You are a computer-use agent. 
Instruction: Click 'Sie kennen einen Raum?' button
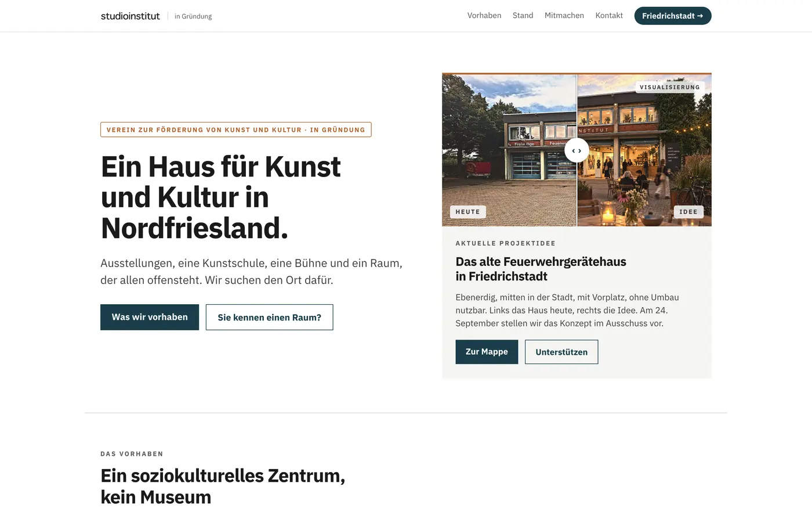tap(270, 317)
